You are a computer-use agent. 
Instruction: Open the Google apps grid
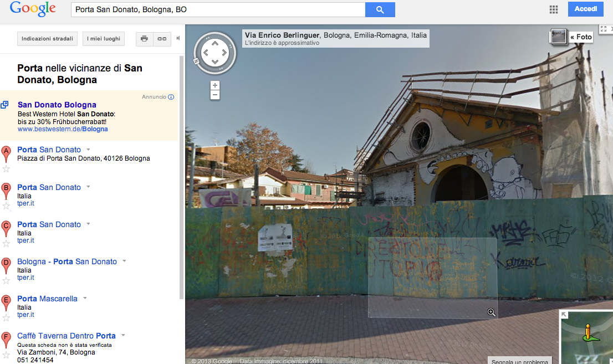[x=553, y=9]
